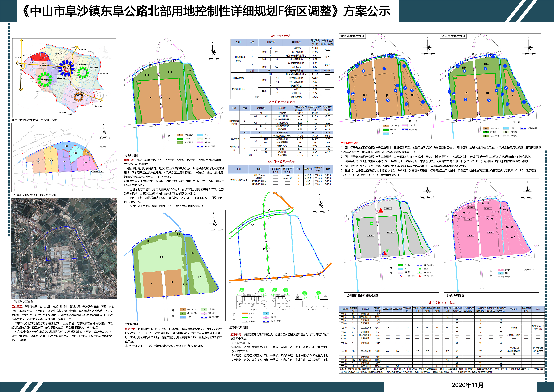Click orange 次干路 swatch in road map legend
The width and height of the screenshot is (554, 392).
(x=245, y=314)
